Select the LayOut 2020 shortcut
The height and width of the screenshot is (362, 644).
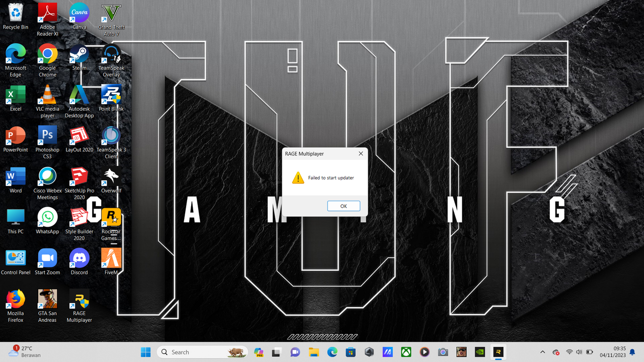click(79, 139)
